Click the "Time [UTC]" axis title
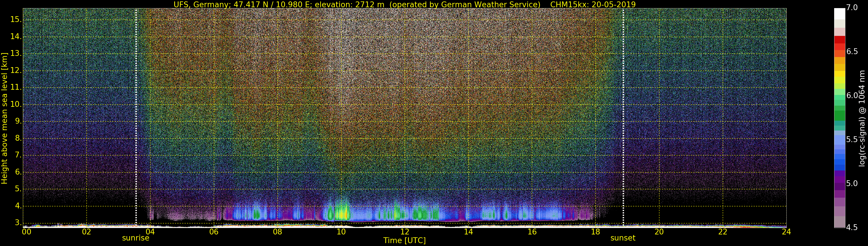 click(x=404, y=241)
